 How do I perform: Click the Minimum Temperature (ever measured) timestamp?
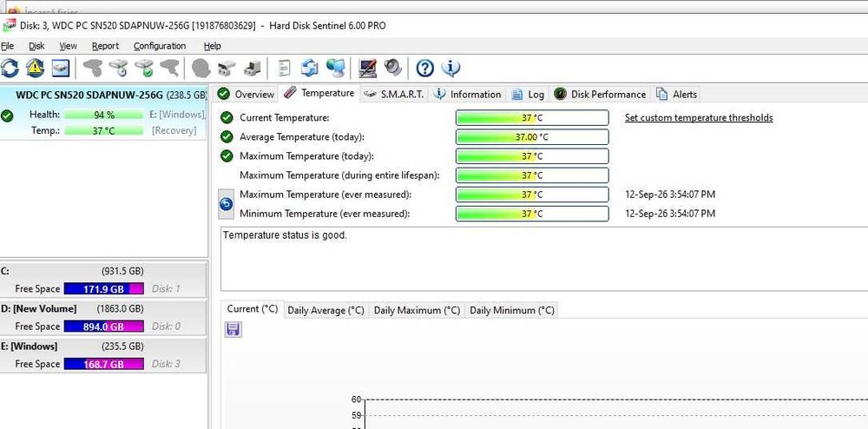(670, 214)
